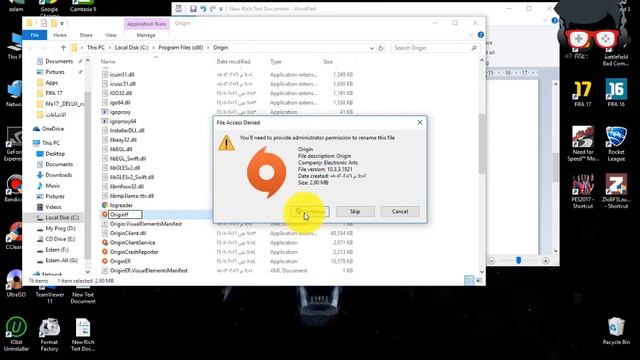The width and height of the screenshot is (640, 360).
Task: Click the WordPad zoom out minus button
Action: [x=491, y=260]
